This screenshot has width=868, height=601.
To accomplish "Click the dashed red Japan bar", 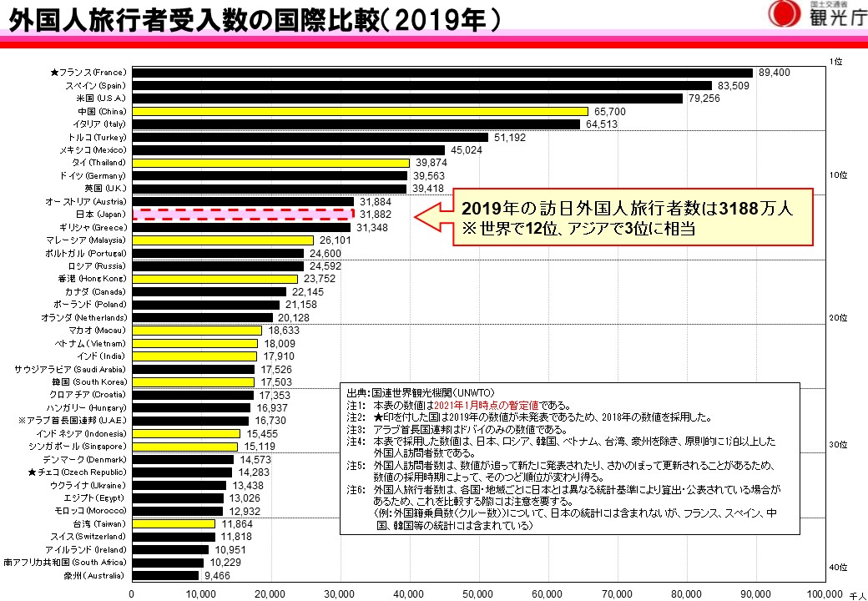I will point(242,215).
